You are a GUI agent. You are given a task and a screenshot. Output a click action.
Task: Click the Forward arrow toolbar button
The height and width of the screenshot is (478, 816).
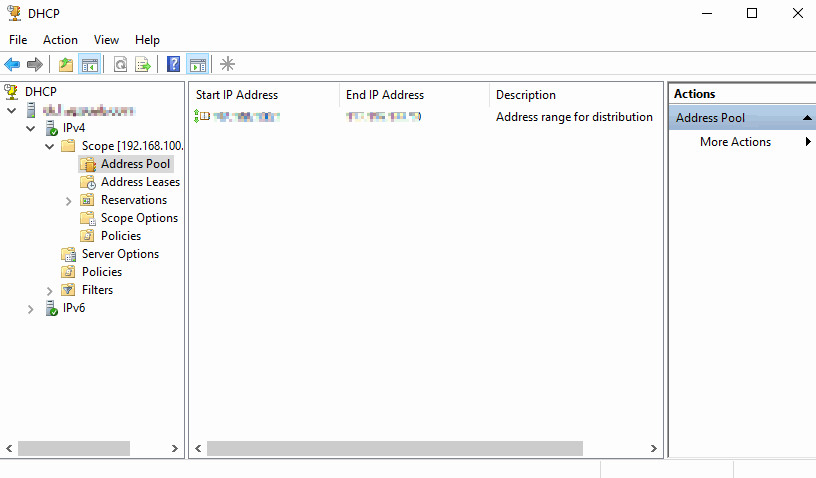[x=35, y=65]
